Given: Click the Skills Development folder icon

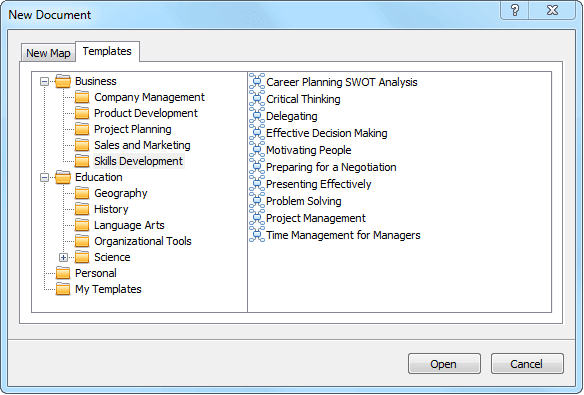Looking at the screenshot, I should (82, 161).
